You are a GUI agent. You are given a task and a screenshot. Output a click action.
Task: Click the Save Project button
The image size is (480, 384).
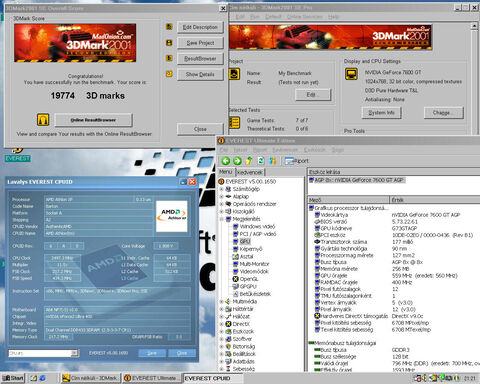pyautogui.click(x=200, y=43)
